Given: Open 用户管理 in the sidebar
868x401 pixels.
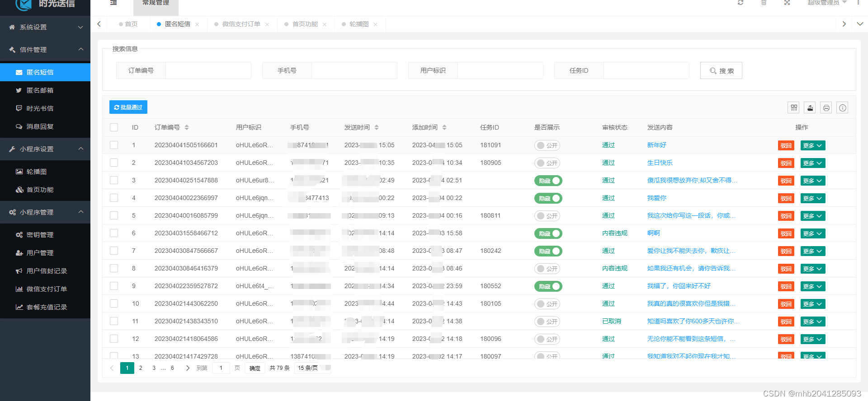Looking at the screenshot, I should pos(45,253).
